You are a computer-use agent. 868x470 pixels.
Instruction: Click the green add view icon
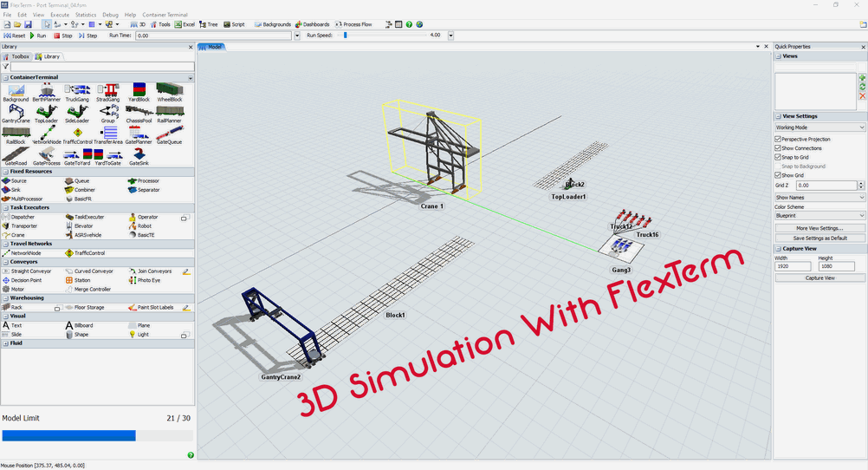(862, 79)
